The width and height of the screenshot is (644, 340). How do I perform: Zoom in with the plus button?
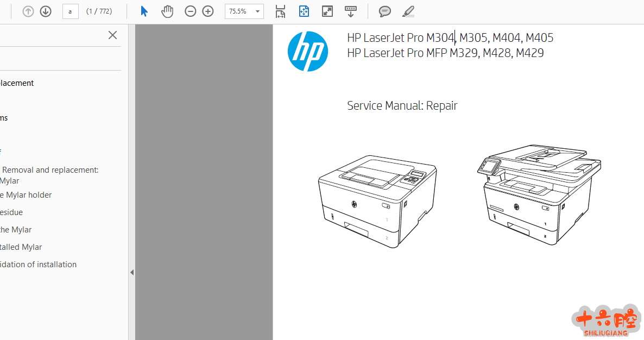(x=208, y=11)
